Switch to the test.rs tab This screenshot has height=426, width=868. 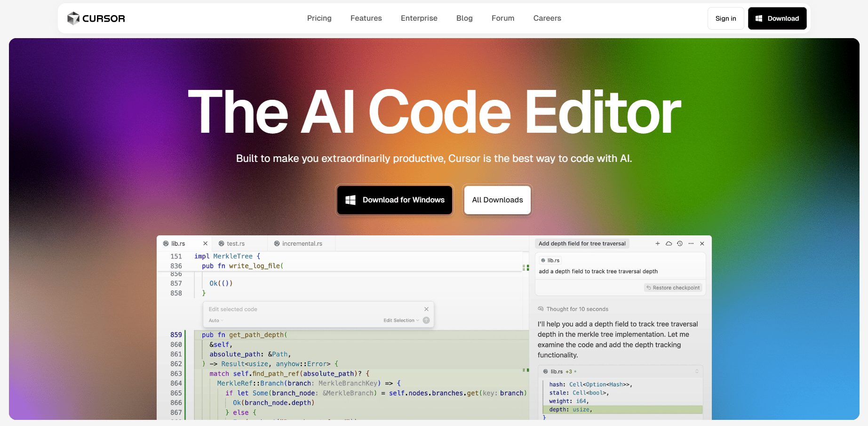(239, 243)
